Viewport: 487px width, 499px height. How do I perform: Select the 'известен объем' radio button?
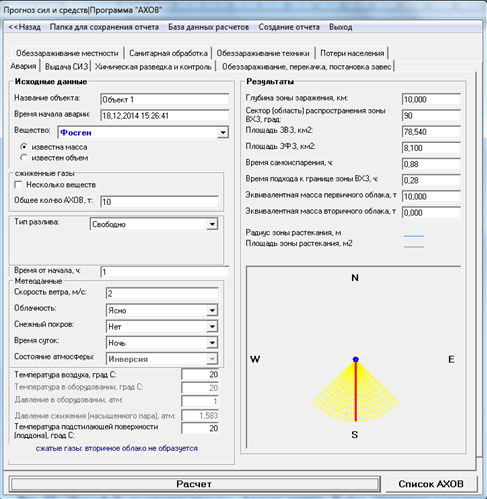23,157
